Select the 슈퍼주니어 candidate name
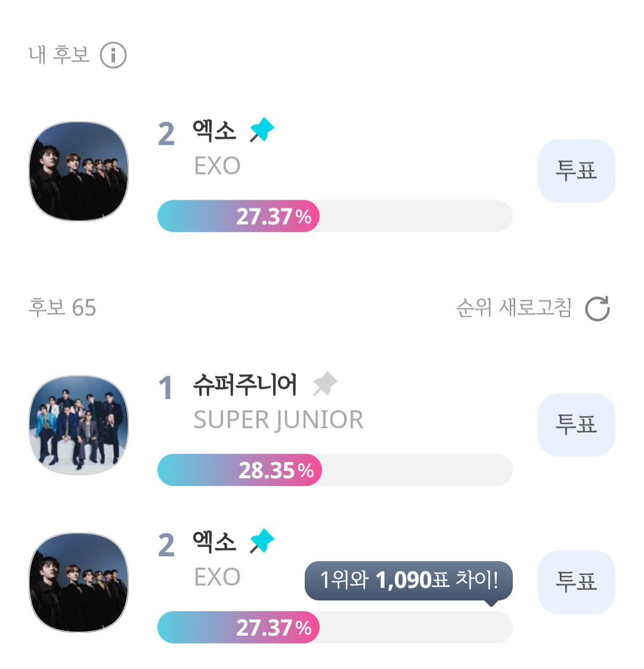Image resolution: width=644 pixels, height=669 pixels. [244, 385]
